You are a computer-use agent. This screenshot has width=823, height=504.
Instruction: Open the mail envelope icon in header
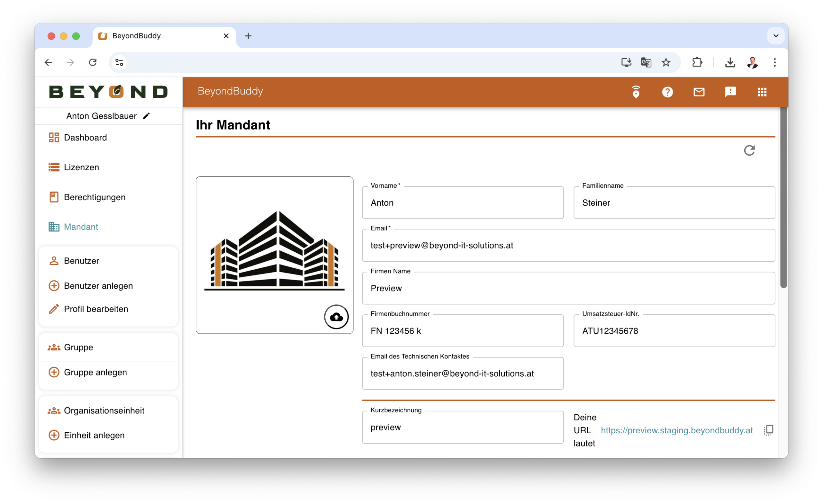tap(699, 92)
